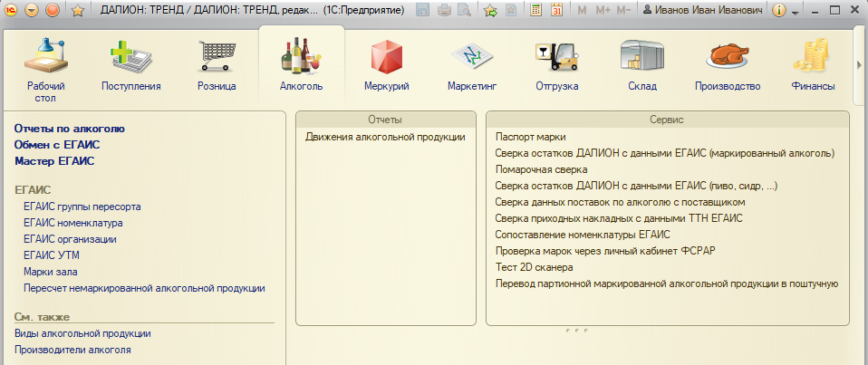868x365 pixels.
Task: Open Пересчет немаркированной алкогольной продукции
Action: 144,288
